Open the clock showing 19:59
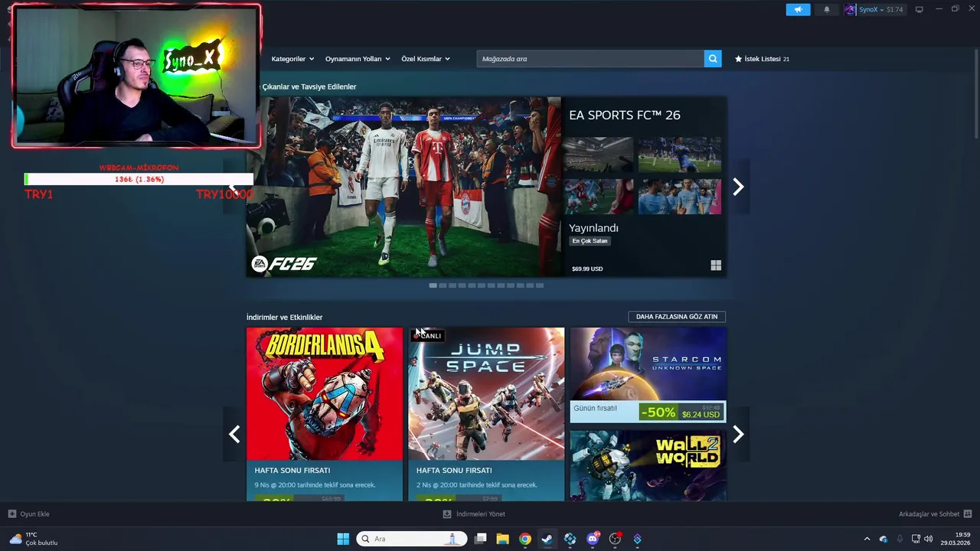The height and width of the screenshot is (551, 980). [955, 539]
